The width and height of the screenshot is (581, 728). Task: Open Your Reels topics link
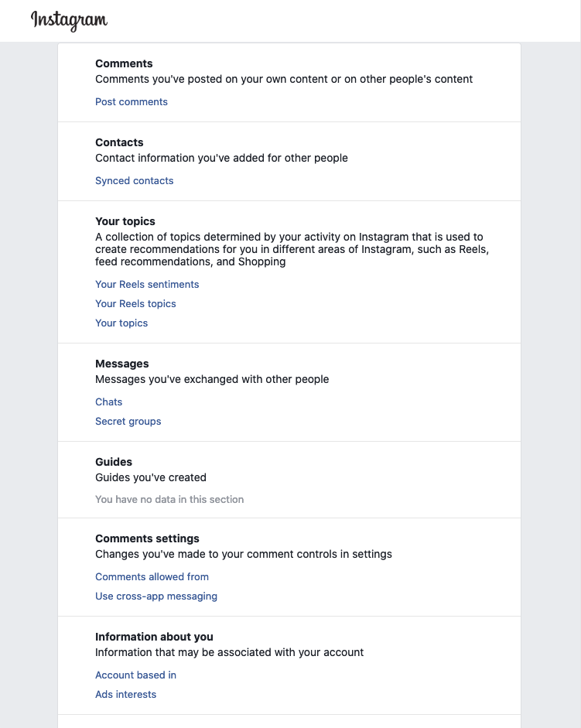[x=135, y=304]
